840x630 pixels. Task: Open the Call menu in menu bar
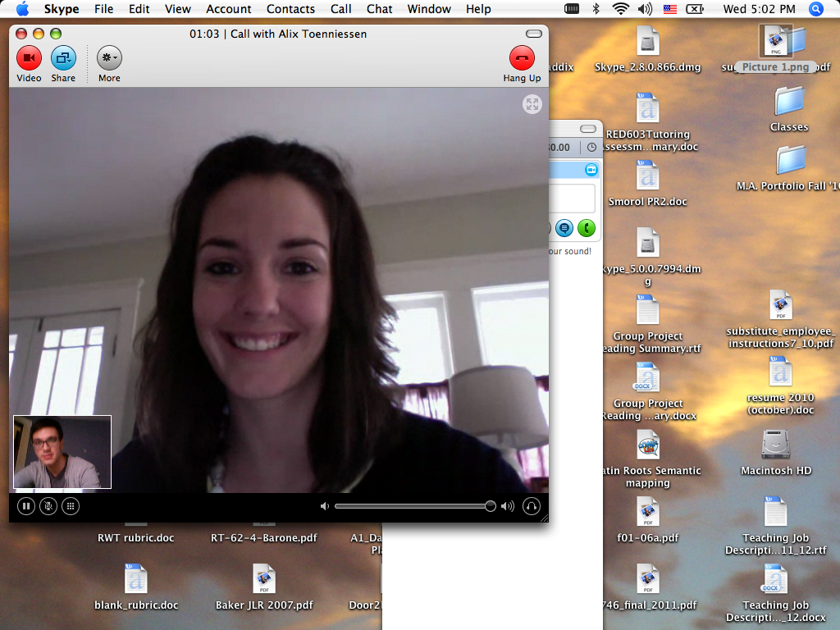341,9
